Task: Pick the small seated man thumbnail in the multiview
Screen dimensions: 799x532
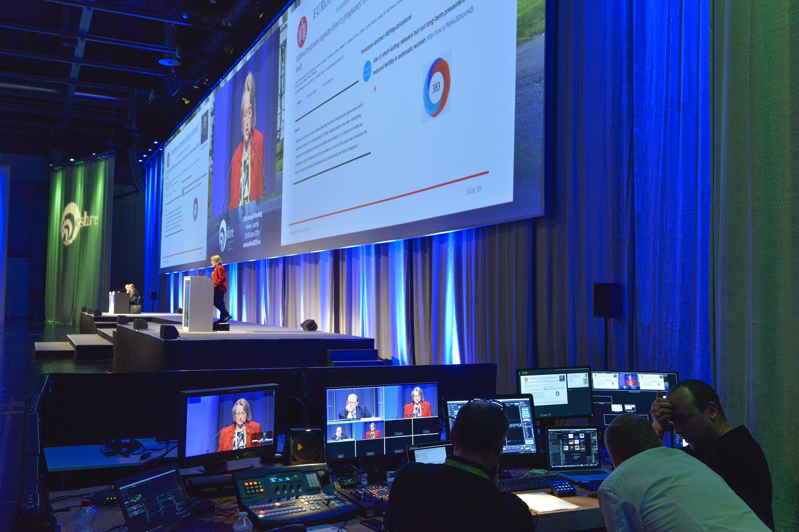Action: coord(340,432)
